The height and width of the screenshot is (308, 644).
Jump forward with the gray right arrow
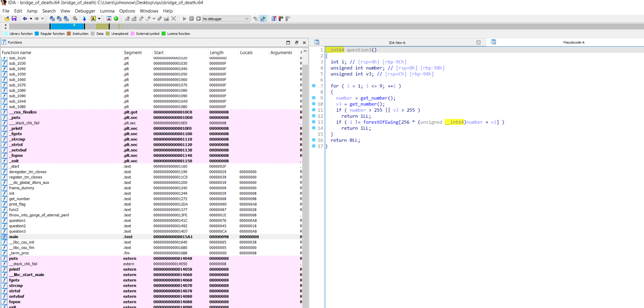[37, 18]
